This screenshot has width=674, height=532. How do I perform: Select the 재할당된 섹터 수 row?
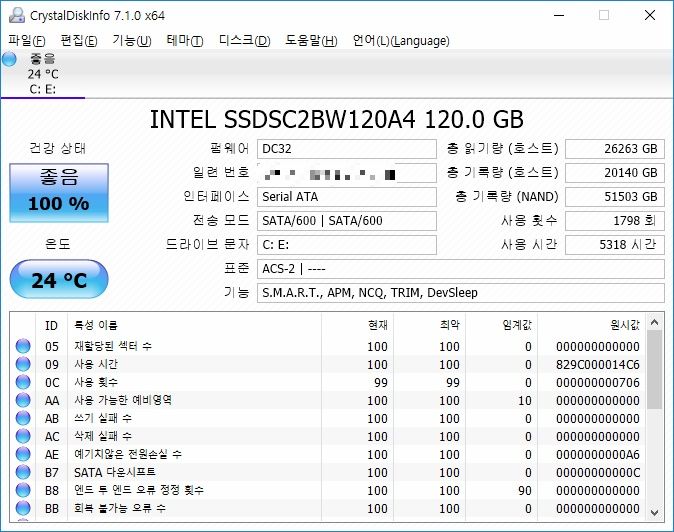328,346
